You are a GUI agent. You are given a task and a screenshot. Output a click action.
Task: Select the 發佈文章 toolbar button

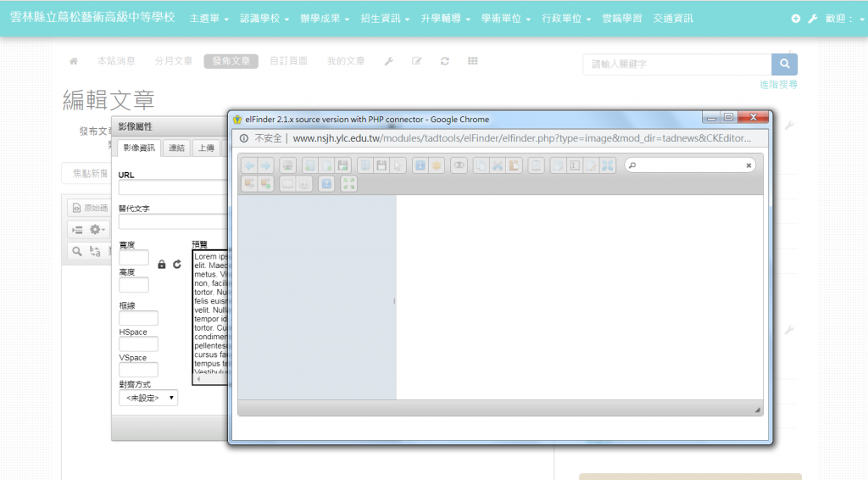pyautogui.click(x=231, y=61)
